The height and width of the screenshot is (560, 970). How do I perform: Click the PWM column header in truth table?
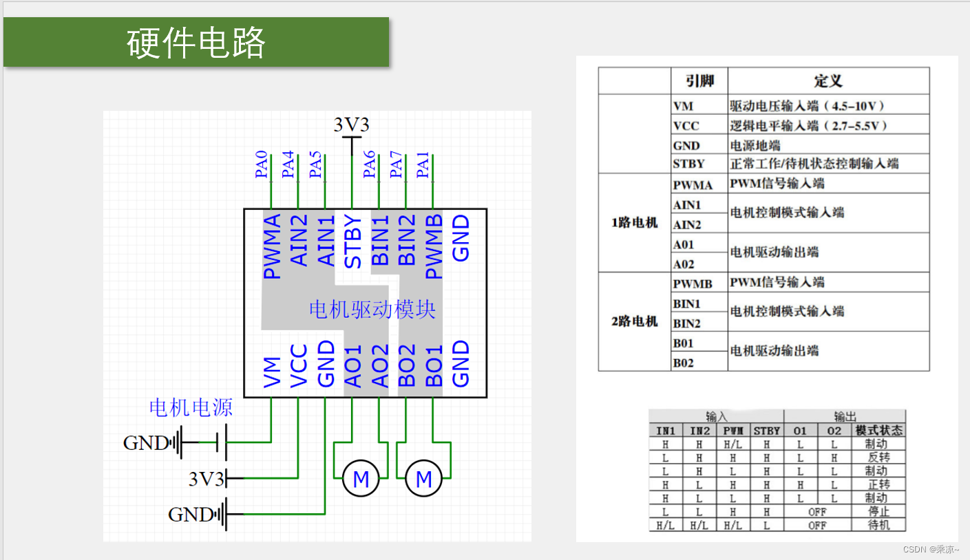(x=732, y=431)
